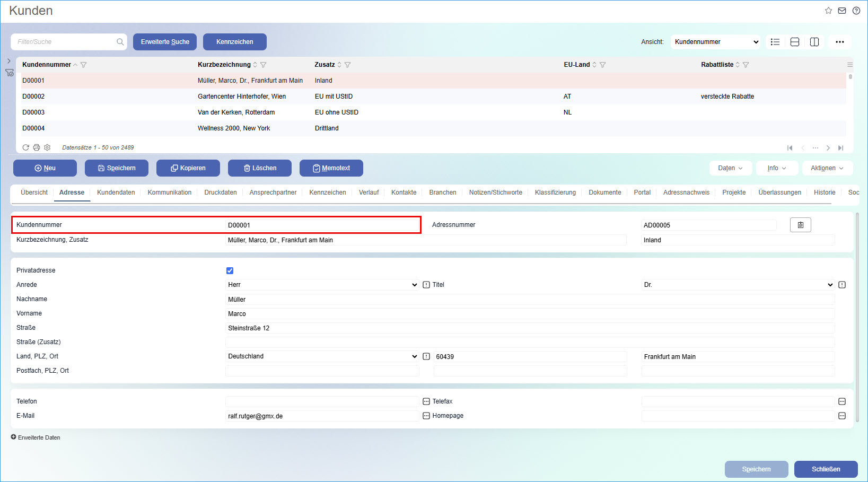Open the Ansprechpartner tab
868x482 pixels.
(x=273, y=192)
